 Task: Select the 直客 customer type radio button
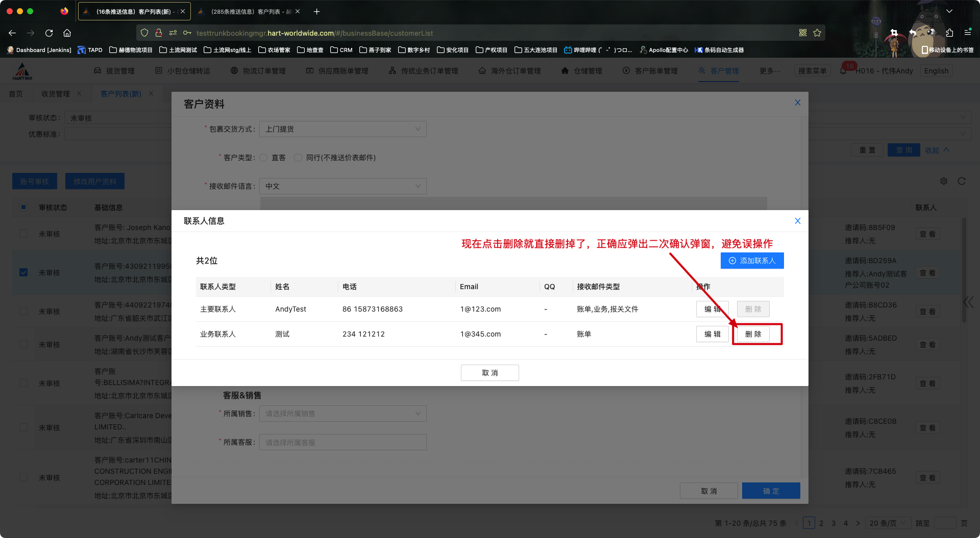(264, 158)
